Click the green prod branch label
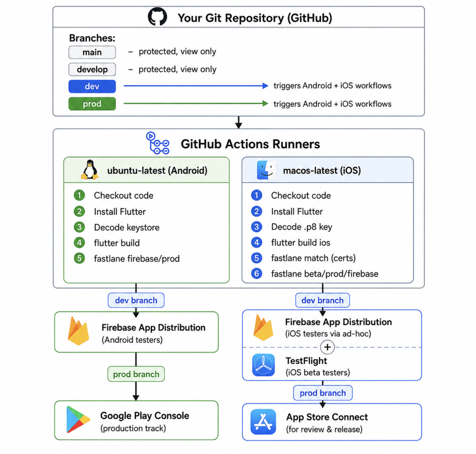Screen dimensions: 476x454 tap(136, 374)
